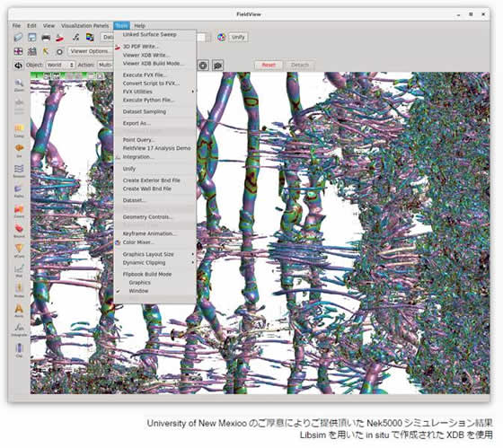Open the View menu

click(49, 26)
